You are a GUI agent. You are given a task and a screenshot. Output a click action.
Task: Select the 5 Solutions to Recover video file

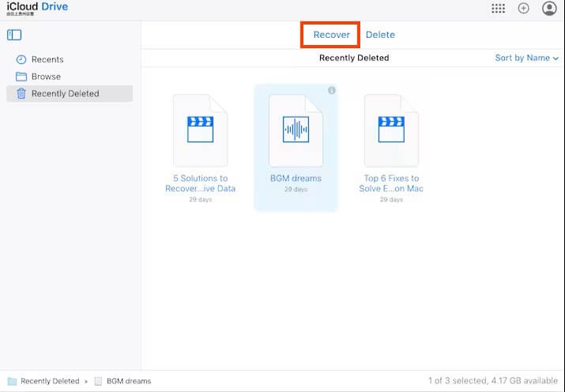point(200,130)
